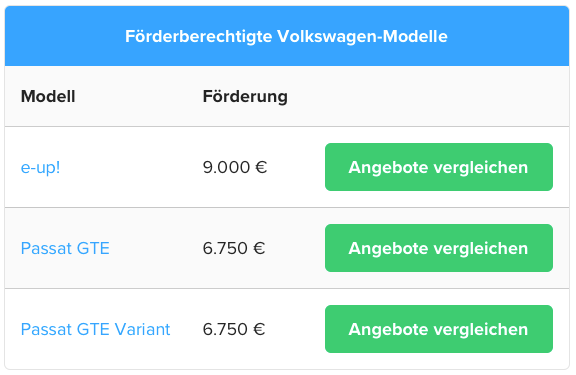Select the 6.750 € amount in the last row

click(x=234, y=329)
